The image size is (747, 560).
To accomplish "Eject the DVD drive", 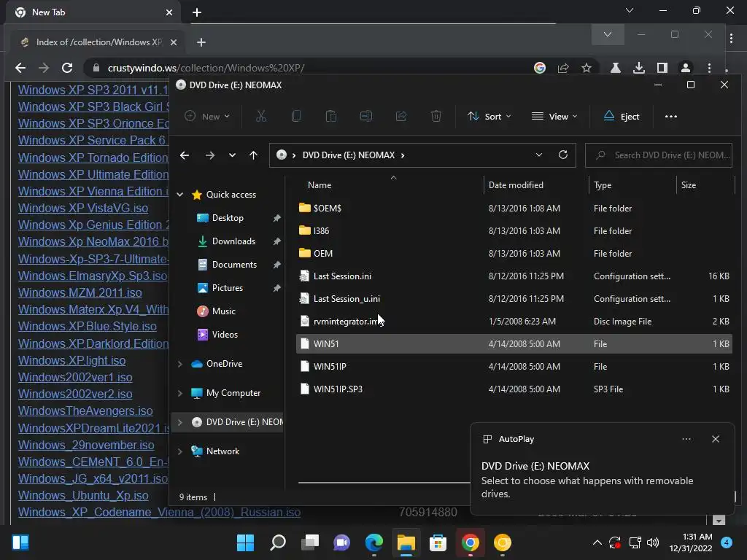I will 622,116.
